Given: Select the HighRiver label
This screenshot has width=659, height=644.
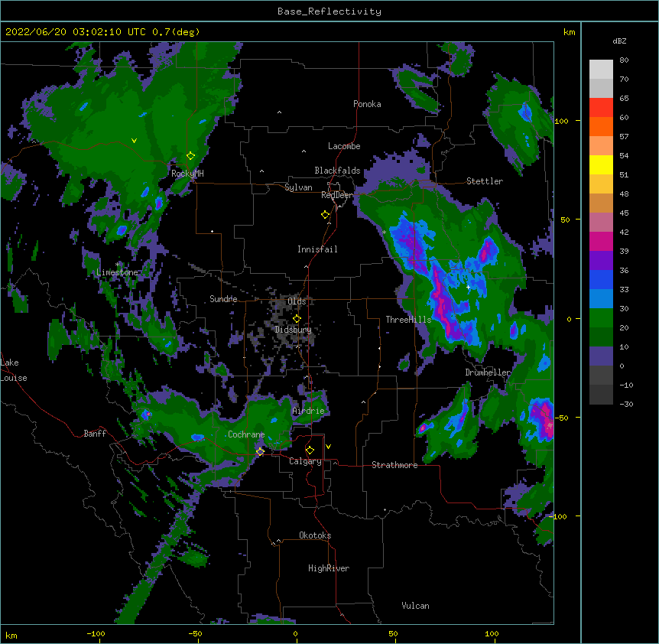Looking at the screenshot, I should [x=329, y=568].
